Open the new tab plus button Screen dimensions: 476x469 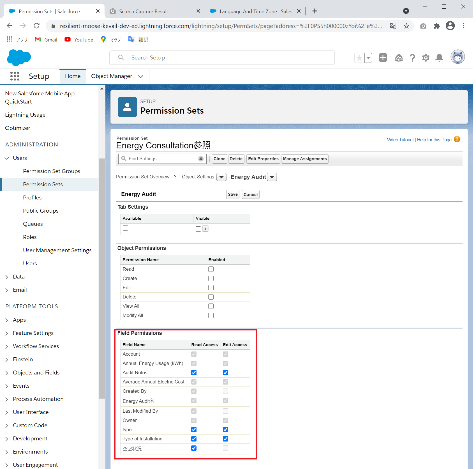pyautogui.click(x=315, y=11)
